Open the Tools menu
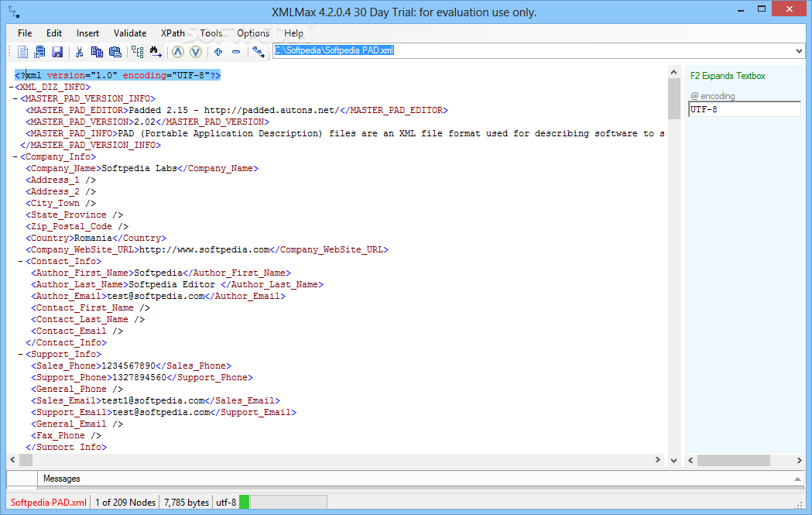The height and width of the screenshot is (515, 812). (x=211, y=33)
